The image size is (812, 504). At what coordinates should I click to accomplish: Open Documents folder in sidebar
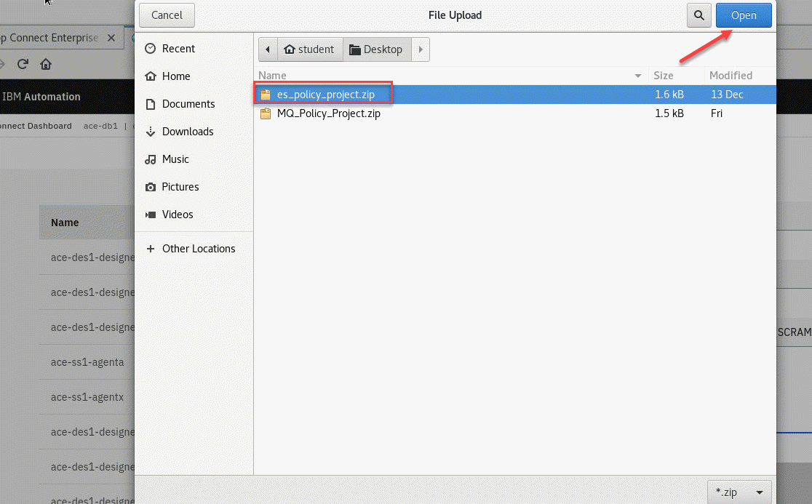point(188,104)
